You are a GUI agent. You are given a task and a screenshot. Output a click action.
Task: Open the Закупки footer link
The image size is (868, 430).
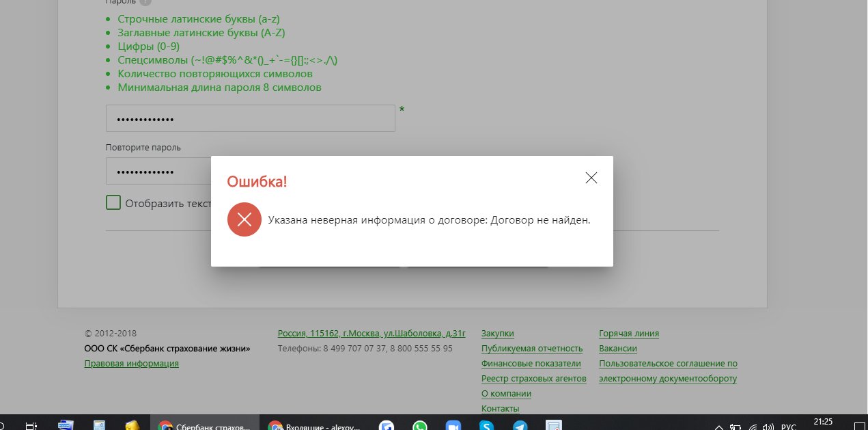click(x=497, y=334)
